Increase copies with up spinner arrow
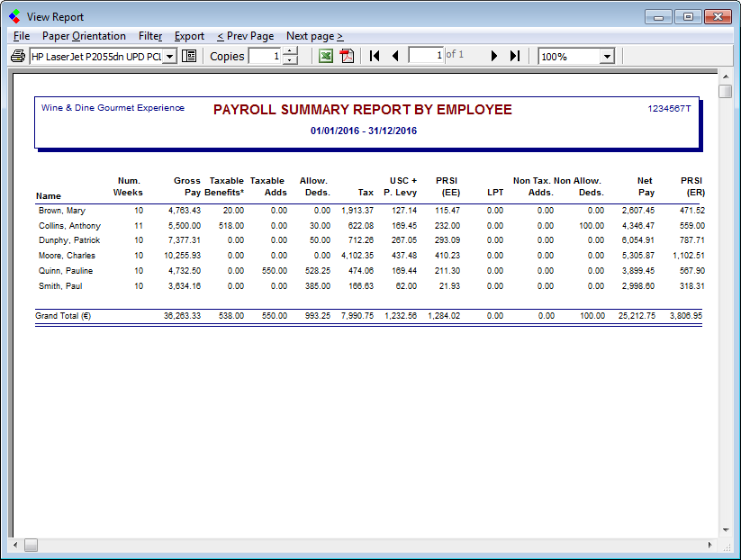This screenshot has width=741, height=560. point(290,51)
